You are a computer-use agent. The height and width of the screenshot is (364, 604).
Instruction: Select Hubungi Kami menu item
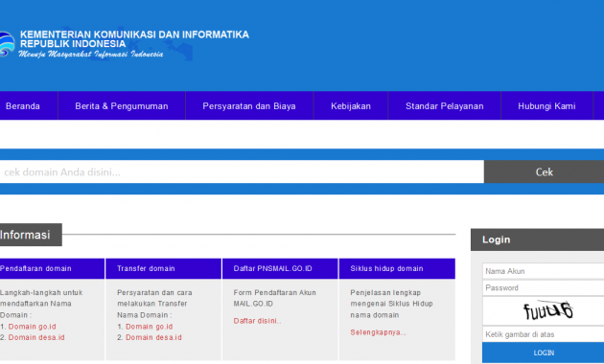(546, 106)
